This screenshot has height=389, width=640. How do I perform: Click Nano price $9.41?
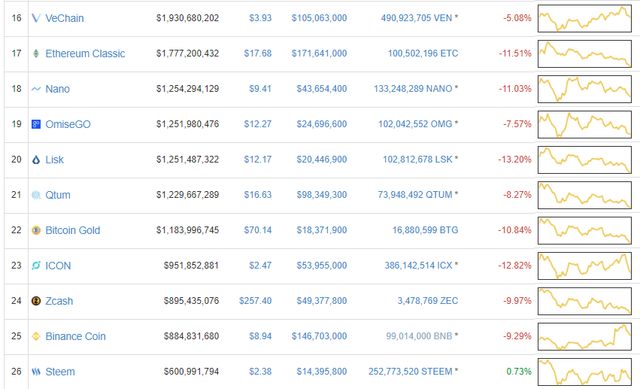coord(260,89)
